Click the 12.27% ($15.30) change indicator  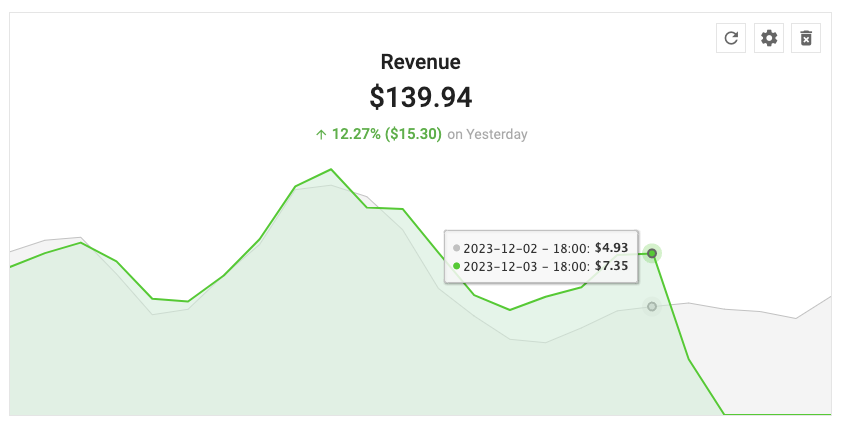[x=387, y=134]
